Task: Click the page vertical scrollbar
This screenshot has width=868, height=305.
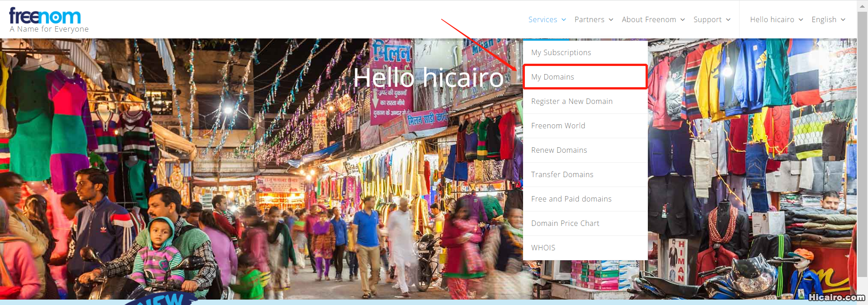Action: (x=862, y=136)
